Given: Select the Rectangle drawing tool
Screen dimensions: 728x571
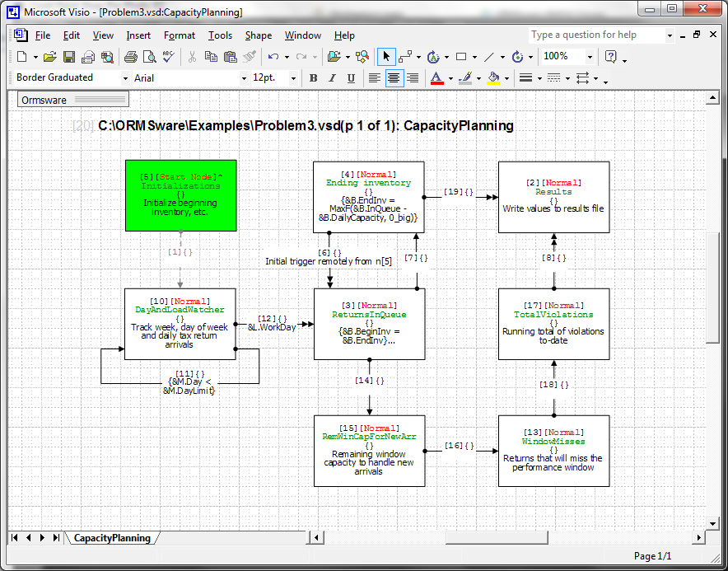Looking at the screenshot, I should pos(461,57).
